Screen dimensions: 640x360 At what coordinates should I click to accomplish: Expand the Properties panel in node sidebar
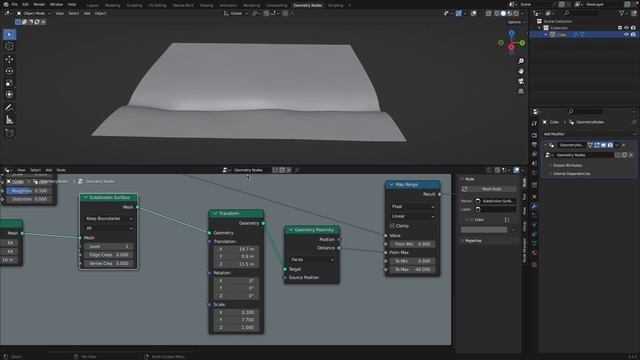(473, 241)
